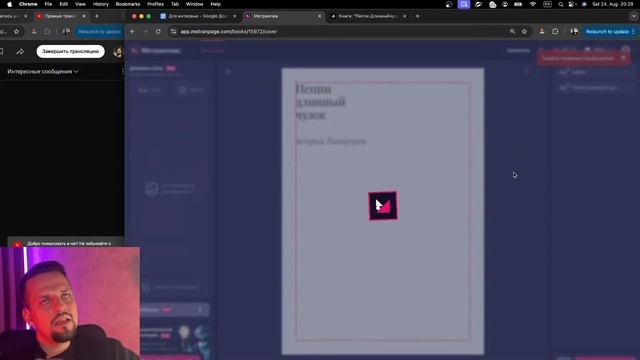Bookmark this page with the star icon

click(x=524, y=31)
